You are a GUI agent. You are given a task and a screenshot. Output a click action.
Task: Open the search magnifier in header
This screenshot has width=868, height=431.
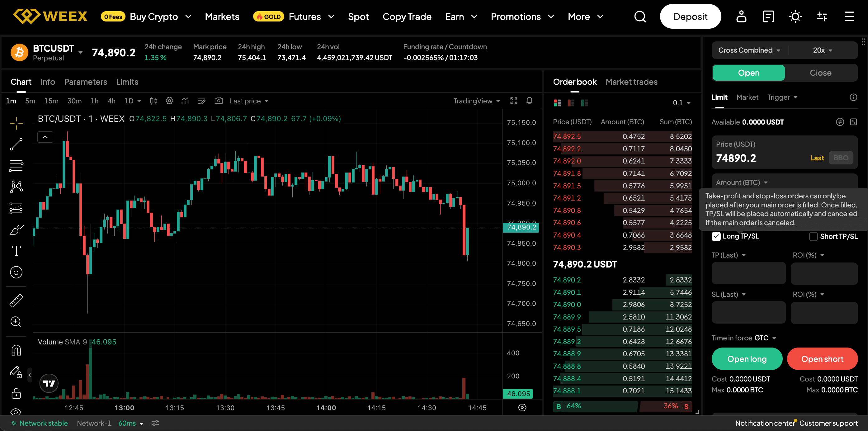pyautogui.click(x=640, y=17)
